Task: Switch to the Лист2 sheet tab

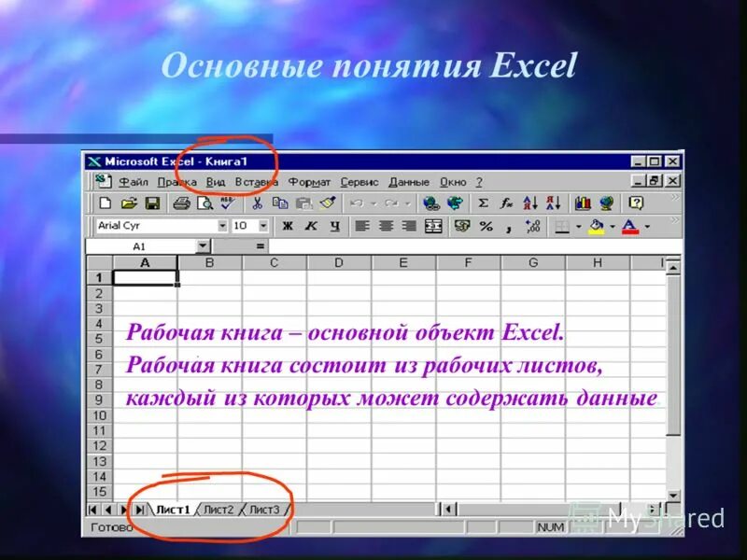Action: tap(218, 510)
